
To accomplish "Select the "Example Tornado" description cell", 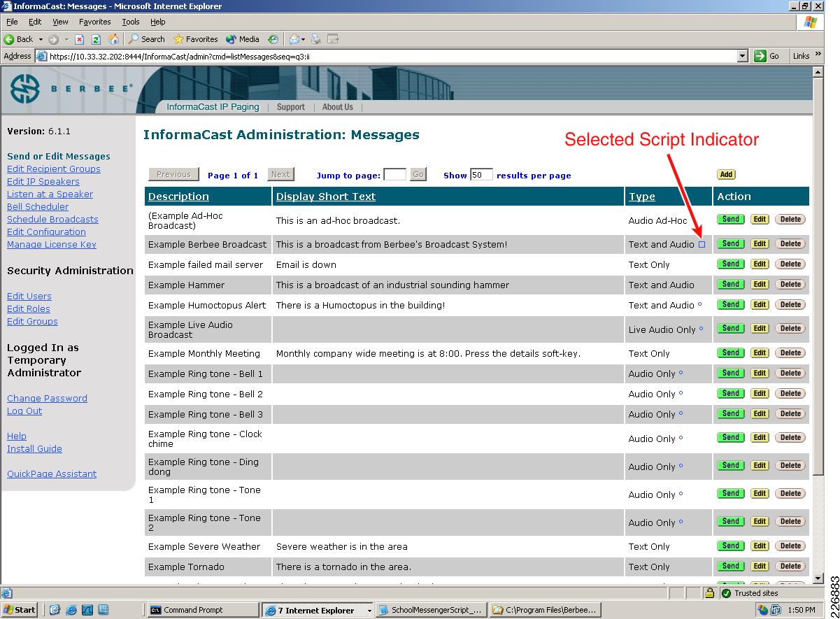I will (208, 567).
